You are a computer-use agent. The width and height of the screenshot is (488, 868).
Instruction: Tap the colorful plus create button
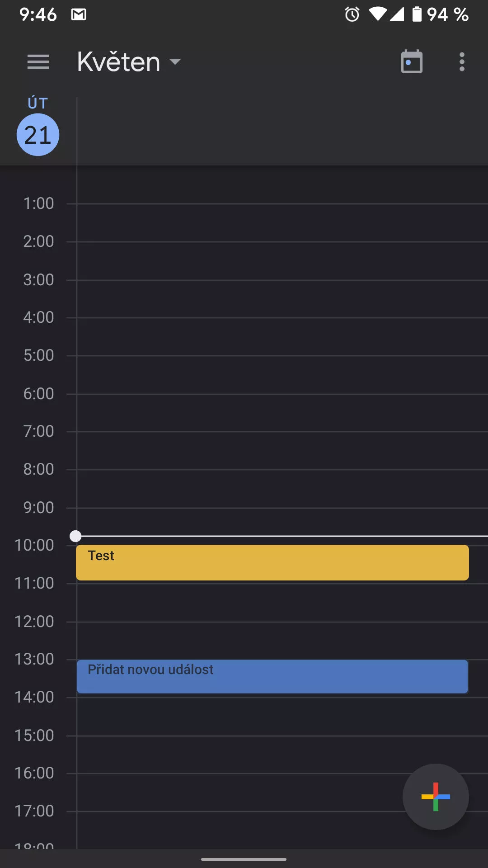coord(436,797)
